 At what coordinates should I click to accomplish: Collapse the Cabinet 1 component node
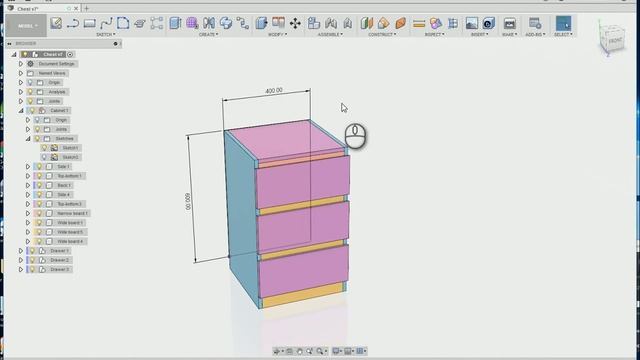click(x=21, y=111)
